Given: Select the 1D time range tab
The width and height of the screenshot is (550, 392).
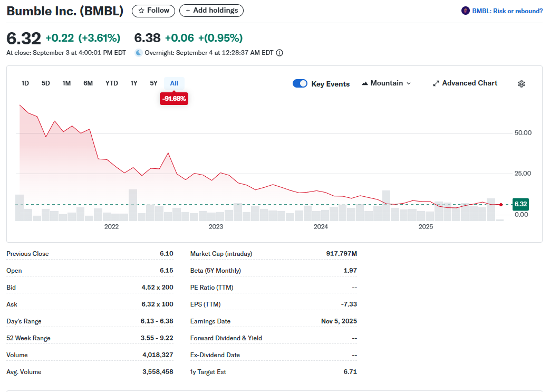Looking at the screenshot, I should pos(25,83).
